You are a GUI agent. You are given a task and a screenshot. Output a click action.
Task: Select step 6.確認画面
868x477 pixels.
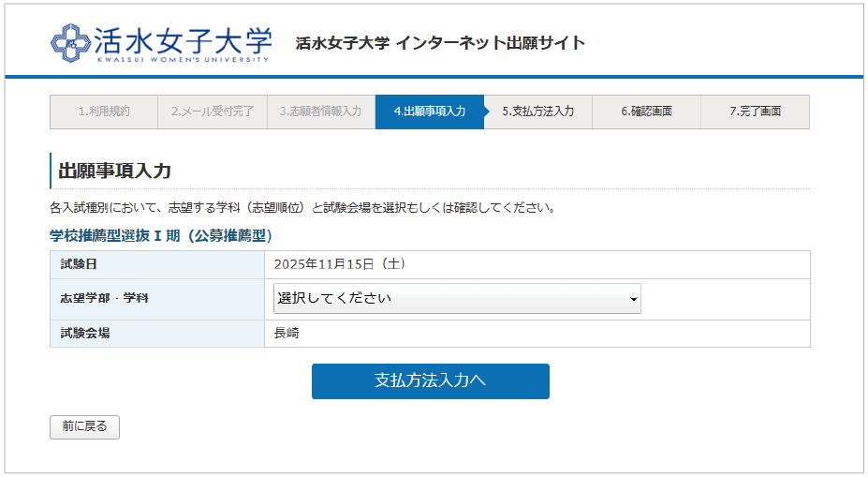coord(646,112)
